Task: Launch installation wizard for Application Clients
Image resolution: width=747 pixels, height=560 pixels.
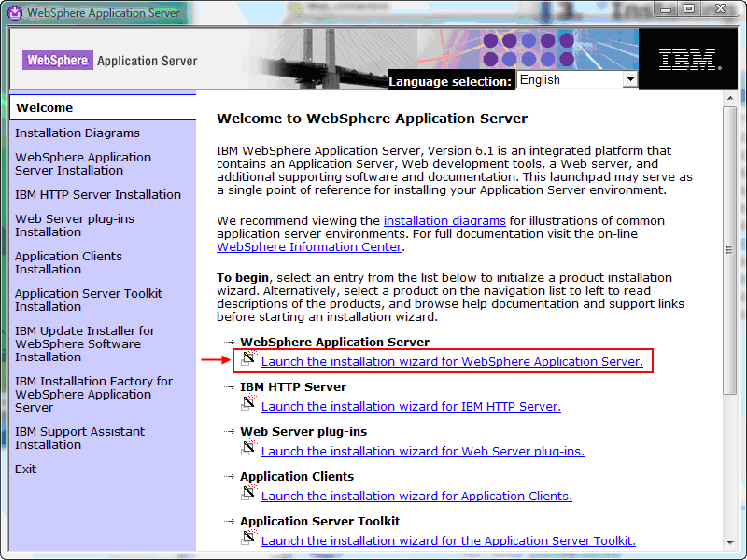Action: pos(416,497)
